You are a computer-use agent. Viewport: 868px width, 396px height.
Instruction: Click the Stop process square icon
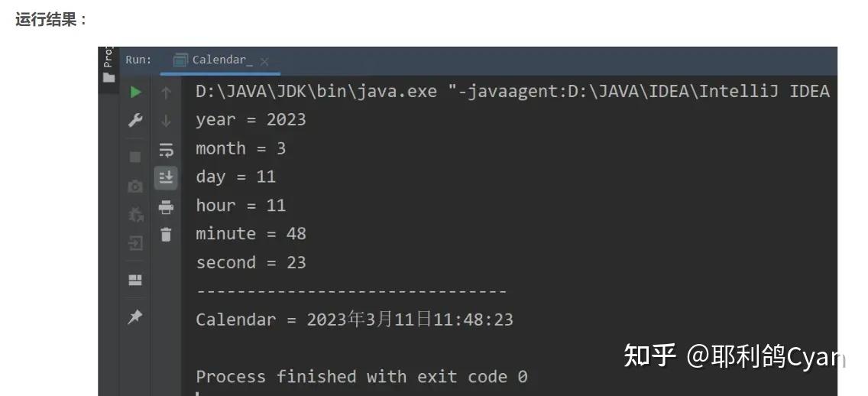tap(135, 157)
